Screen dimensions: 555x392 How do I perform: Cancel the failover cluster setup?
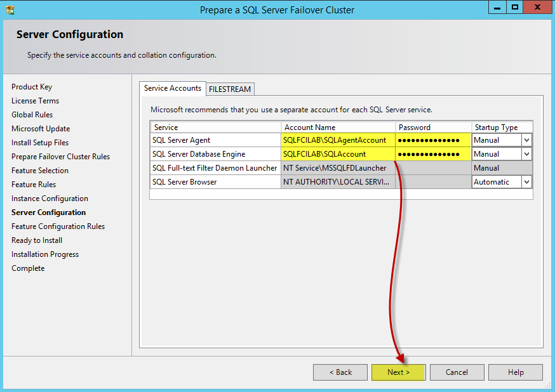(x=457, y=372)
